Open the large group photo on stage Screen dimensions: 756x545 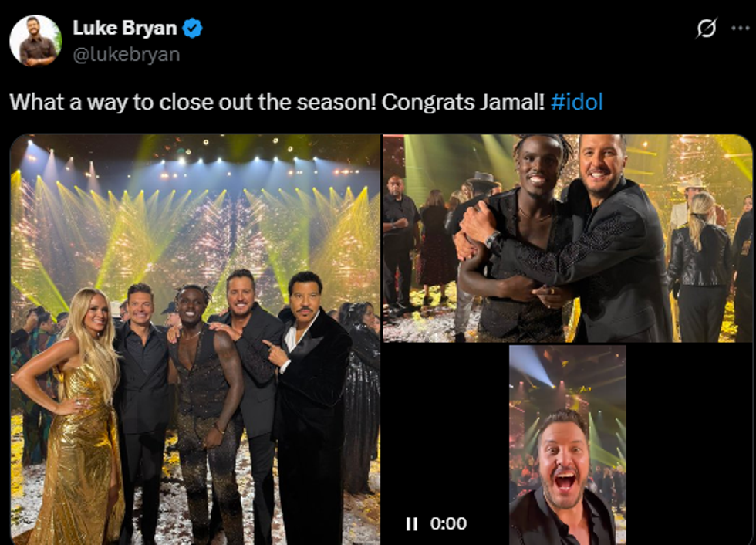coord(195,340)
